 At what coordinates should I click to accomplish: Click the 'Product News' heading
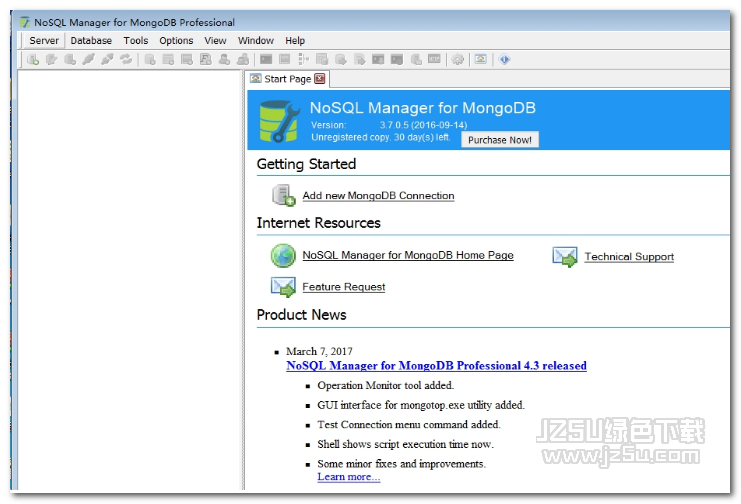pyautogui.click(x=302, y=315)
